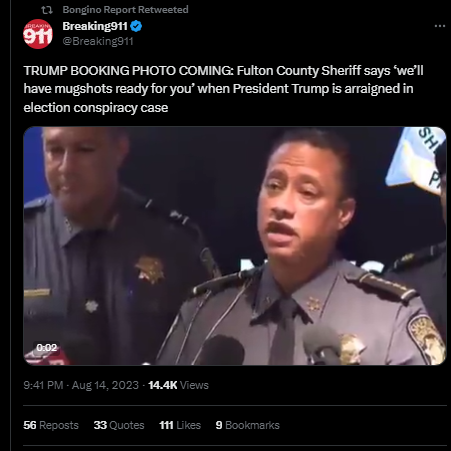Open the three-dot more options menu
Screen dimensions: 451x451
(x=440, y=26)
